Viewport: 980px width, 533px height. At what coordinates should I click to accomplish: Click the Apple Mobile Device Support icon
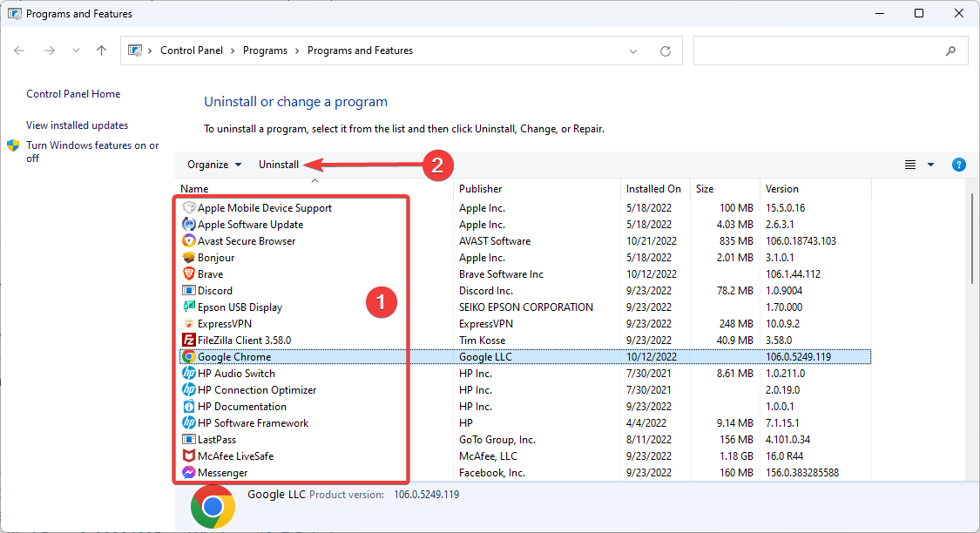pos(189,207)
